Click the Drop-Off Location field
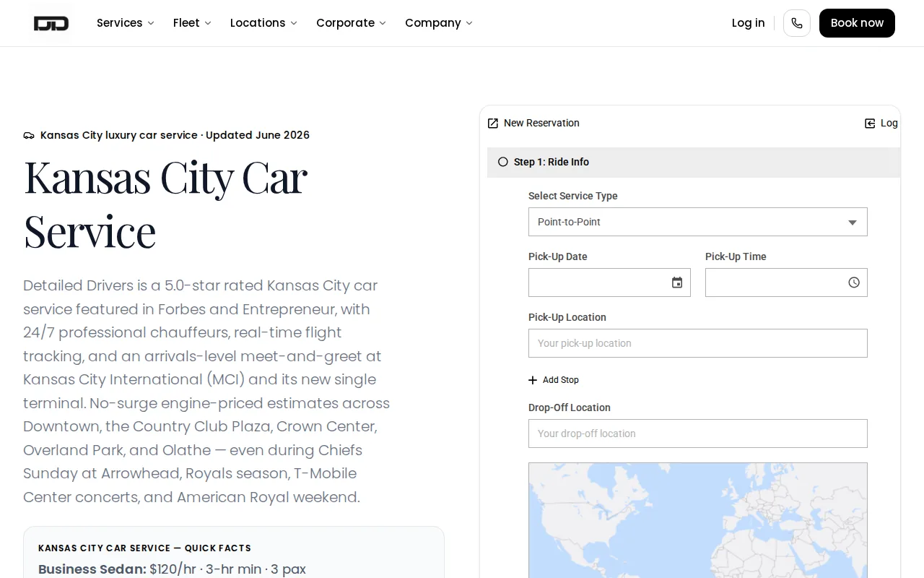924x578 pixels. coord(698,433)
